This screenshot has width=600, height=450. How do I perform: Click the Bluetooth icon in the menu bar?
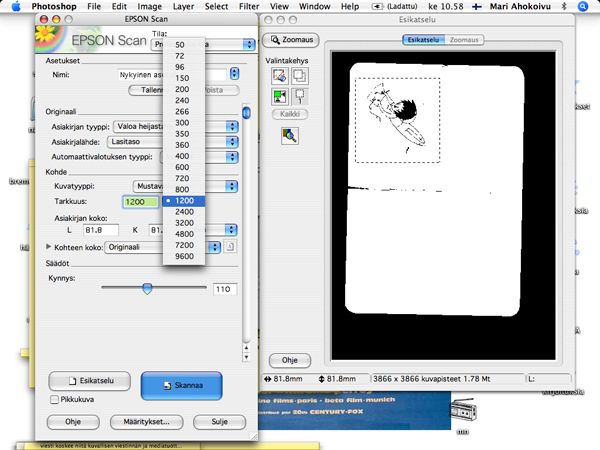point(564,7)
